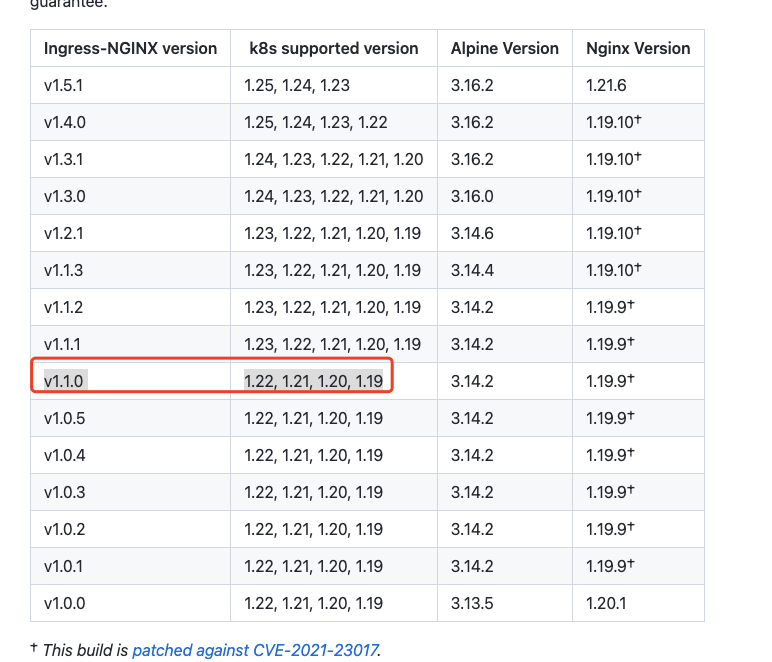Screen dimensions: 772x662
Task: Click Nginx 1.19.10 in v1.4.0 row
Action: [638, 122]
